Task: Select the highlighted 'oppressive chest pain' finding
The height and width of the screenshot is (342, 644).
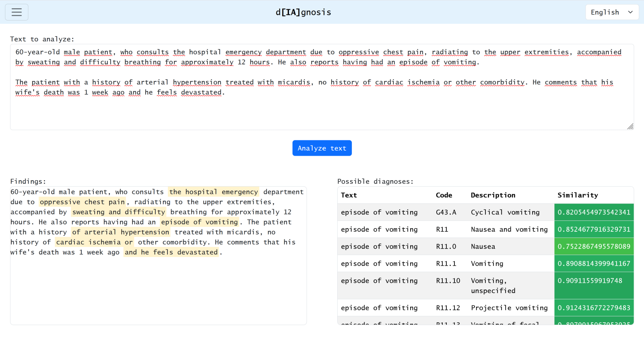Action: coord(82,202)
